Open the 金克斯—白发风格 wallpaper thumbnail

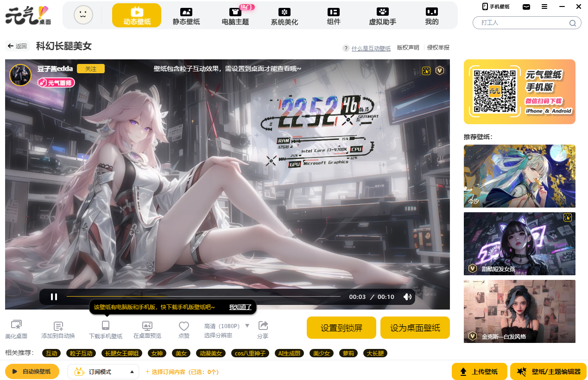(519, 311)
